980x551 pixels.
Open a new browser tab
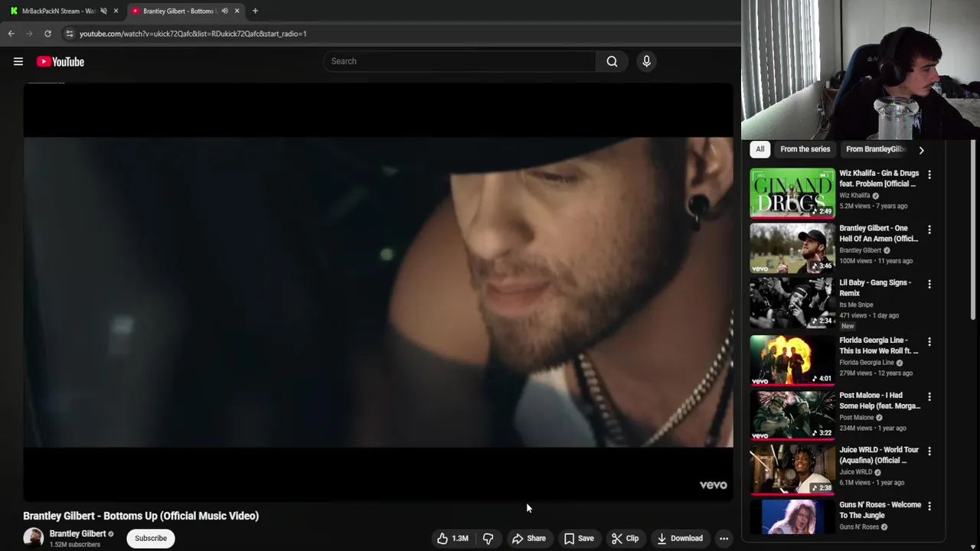tap(255, 11)
